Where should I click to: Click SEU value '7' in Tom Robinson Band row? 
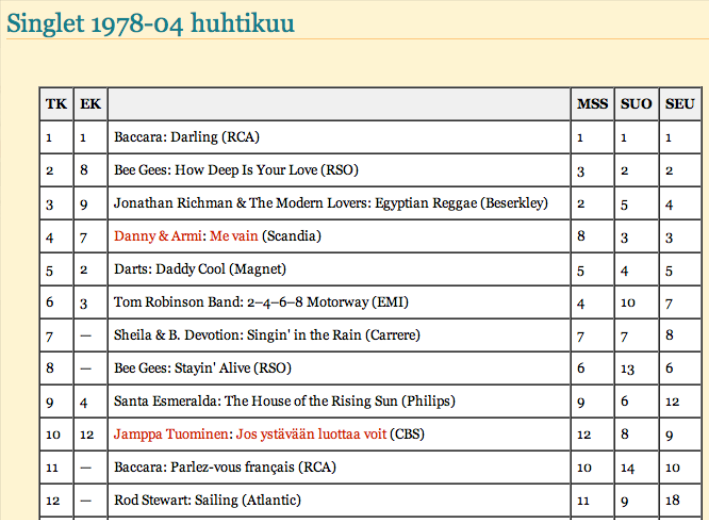click(669, 303)
